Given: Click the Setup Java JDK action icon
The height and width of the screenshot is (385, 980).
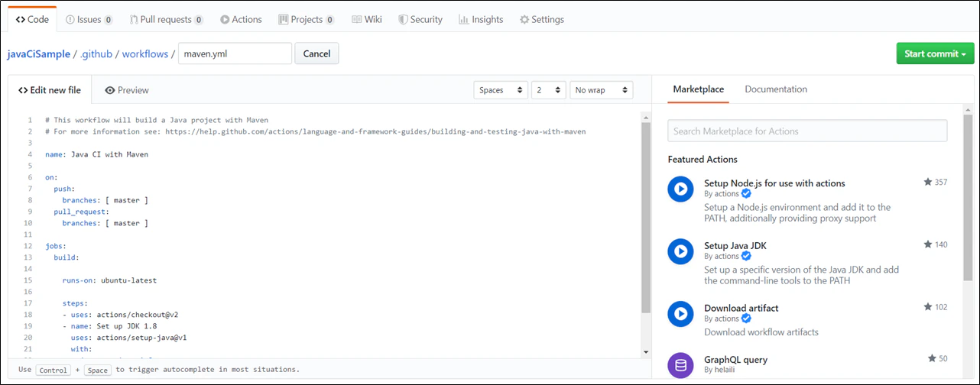Looking at the screenshot, I should [680, 251].
